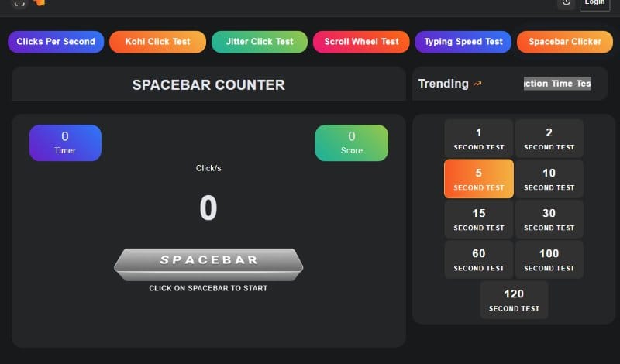Viewport: 620px width, 364px height.
Task: Click the trending Reaction Time Test link
Action: [x=557, y=84]
